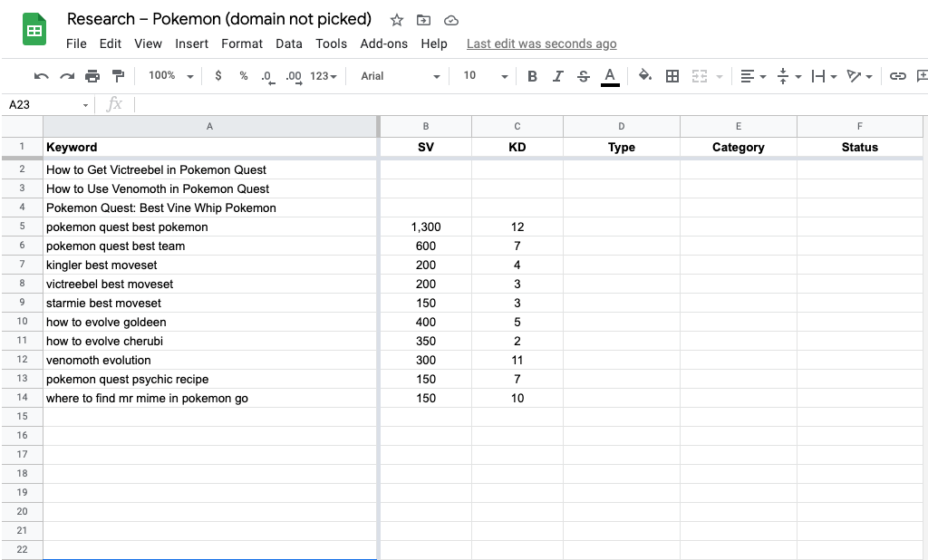Decrease decimal places
This screenshot has height=560, width=928.
[268, 76]
